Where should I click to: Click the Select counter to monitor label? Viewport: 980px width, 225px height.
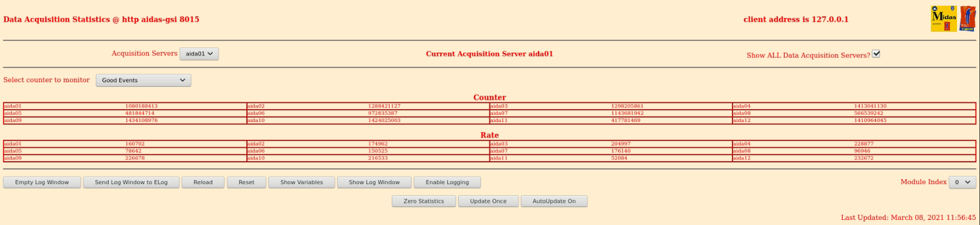click(x=46, y=80)
